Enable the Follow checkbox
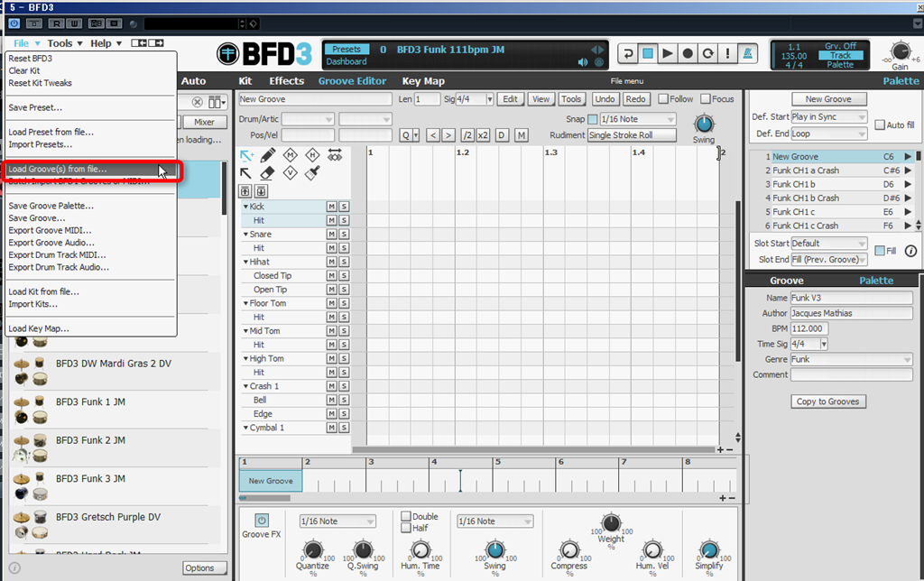This screenshot has height=581, width=924. pyautogui.click(x=663, y=99)
